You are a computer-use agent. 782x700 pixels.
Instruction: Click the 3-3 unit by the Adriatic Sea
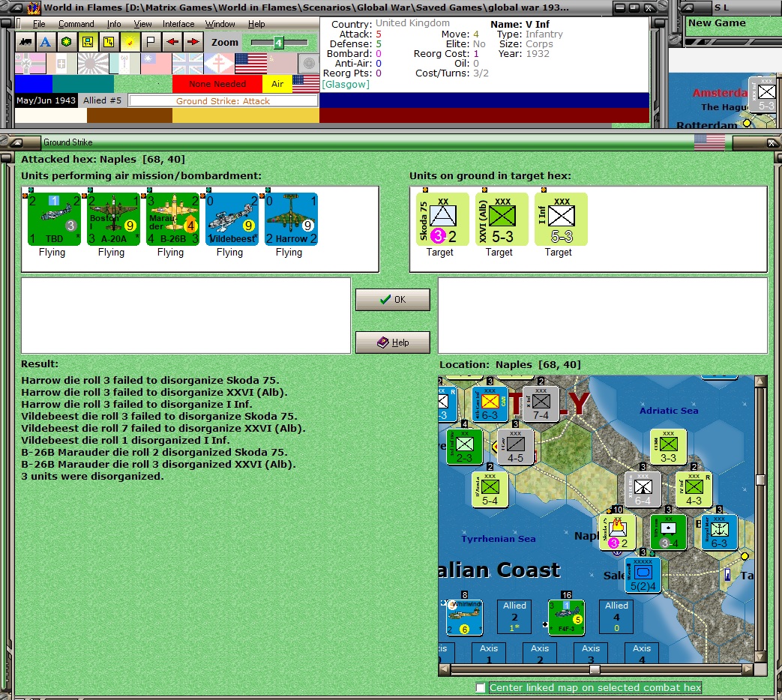(668, 447)
